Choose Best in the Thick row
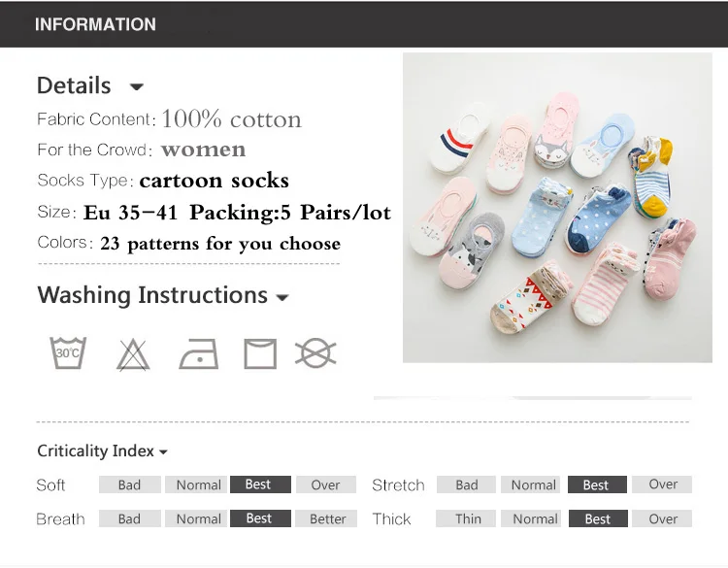 tap(597, 518)
